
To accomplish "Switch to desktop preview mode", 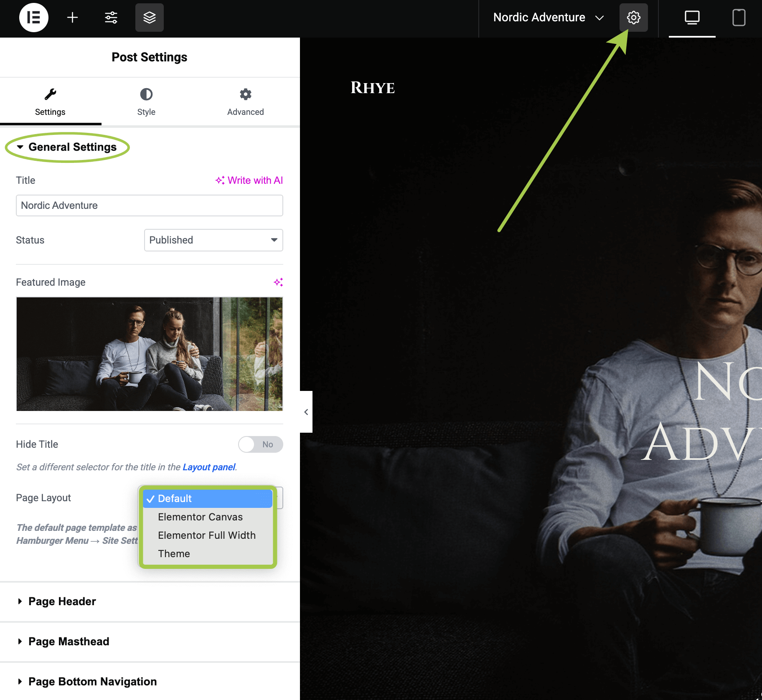I will click(692, 18).
